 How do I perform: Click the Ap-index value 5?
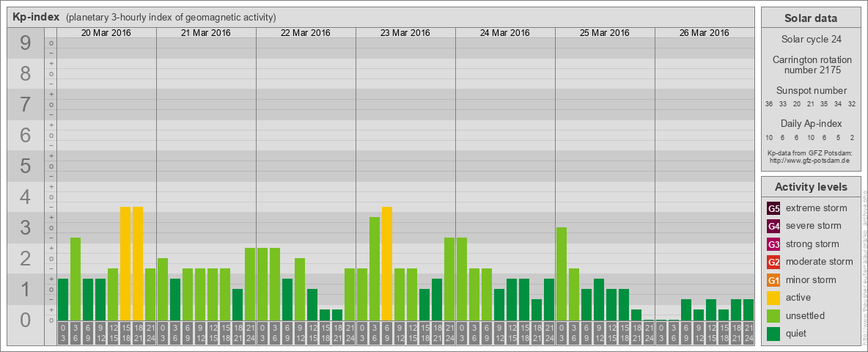pos(838,136)
